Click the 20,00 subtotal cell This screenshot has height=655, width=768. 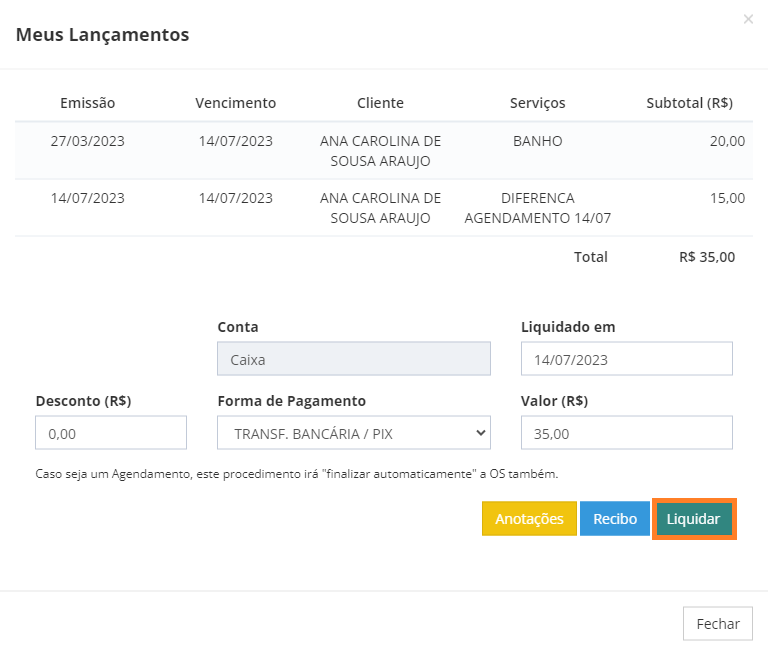[727, 141]
